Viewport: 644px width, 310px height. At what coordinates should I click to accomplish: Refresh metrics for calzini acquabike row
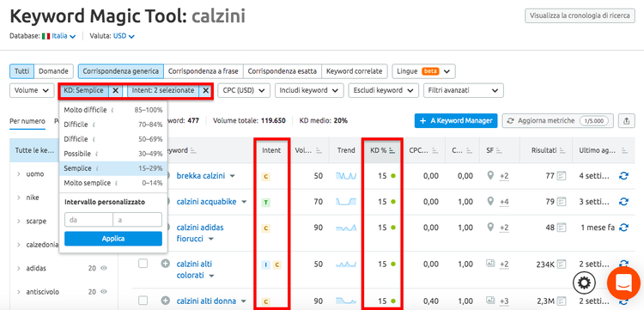623,202
